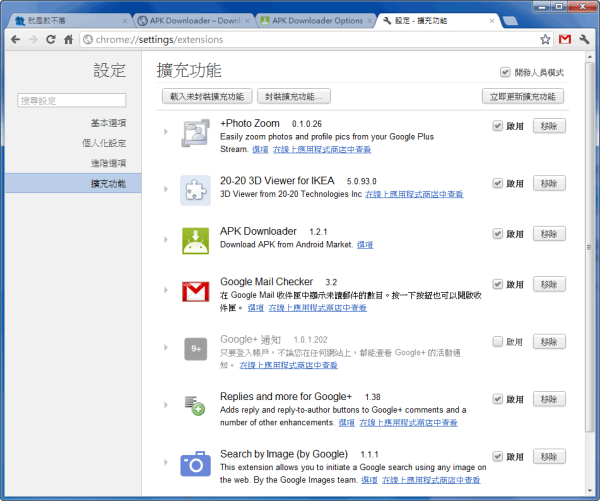Viewport: 600px width, 501px height.
Task: Go to the browser home page icon
Action: [x=68, y=40]
